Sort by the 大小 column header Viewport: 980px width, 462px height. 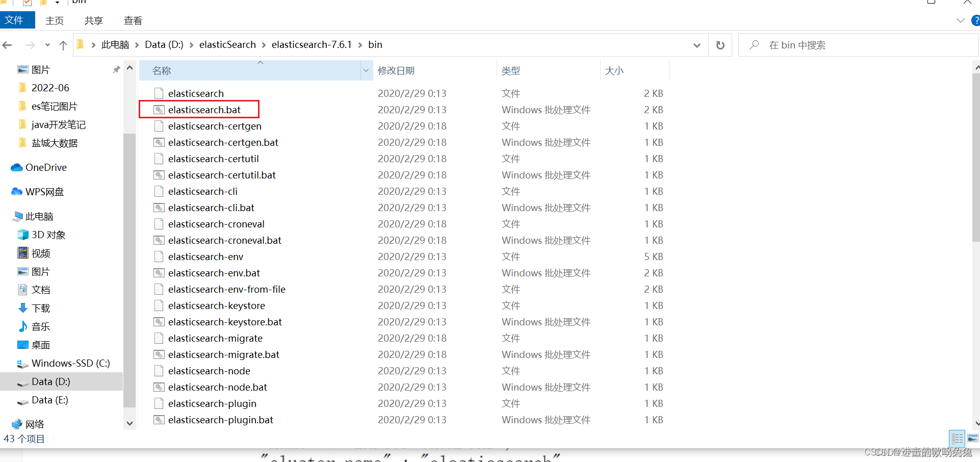(635, 70)
